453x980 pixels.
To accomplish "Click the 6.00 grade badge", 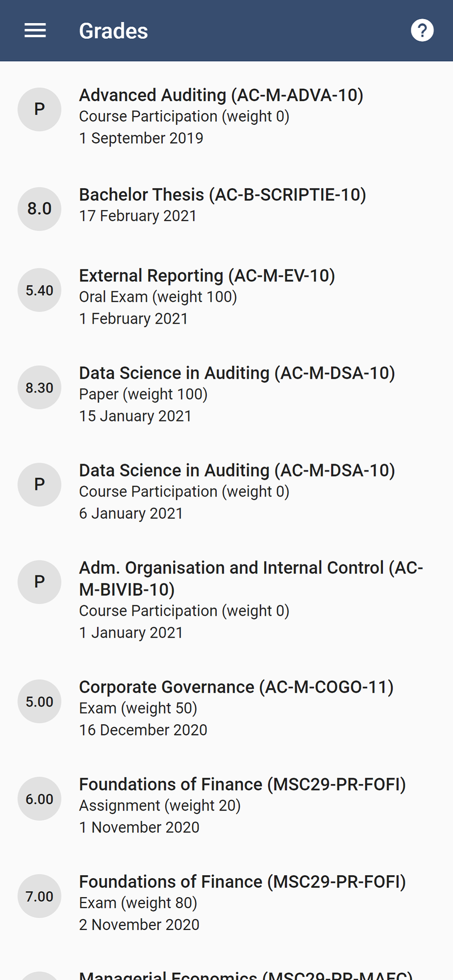I will [x=39, y=799].
